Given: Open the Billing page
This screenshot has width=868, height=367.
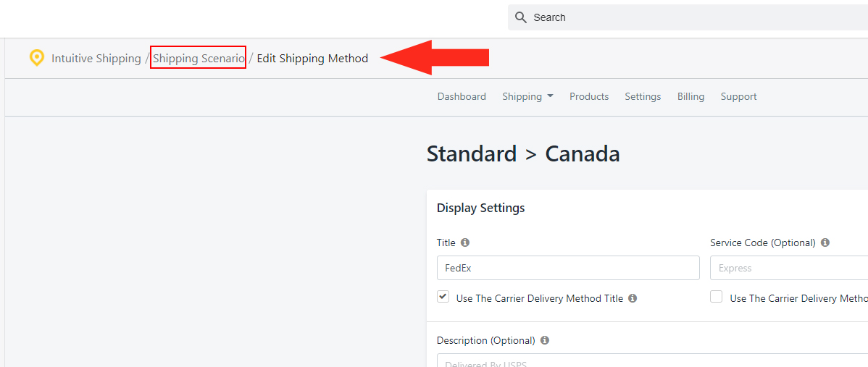Looking at the screenshot, I should click(690, 97).
